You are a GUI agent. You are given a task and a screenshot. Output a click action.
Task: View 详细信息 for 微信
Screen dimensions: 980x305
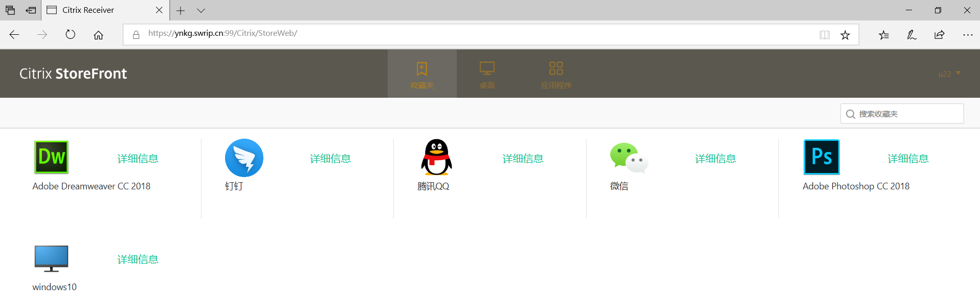tap(716, 159)
